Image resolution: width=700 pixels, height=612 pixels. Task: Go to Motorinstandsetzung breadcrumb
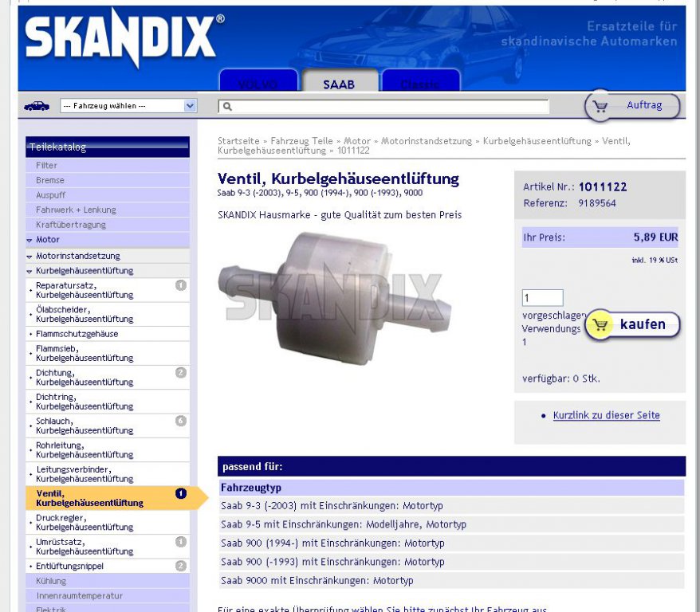pos(427,141)
